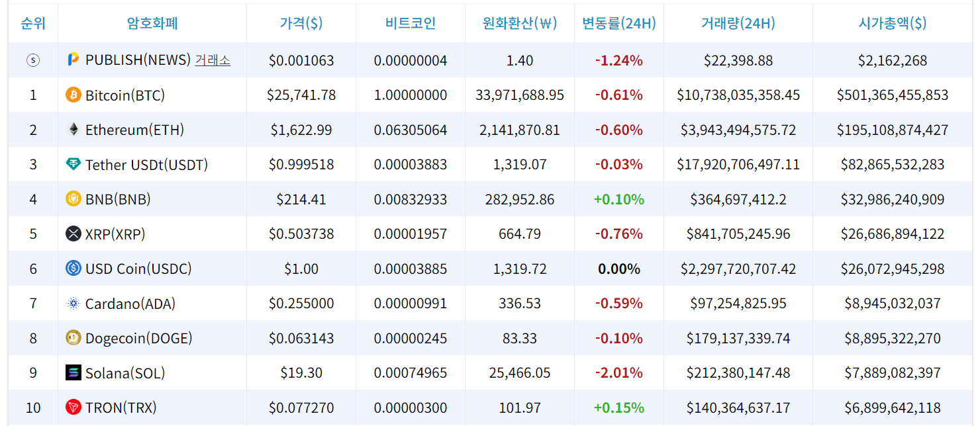Image resolution: width=980 pixels, height=426 pixels.
Task: Click USD Coin volume $2,297,720,707.42
Action: pyautogui.click(x=738, y=269)
